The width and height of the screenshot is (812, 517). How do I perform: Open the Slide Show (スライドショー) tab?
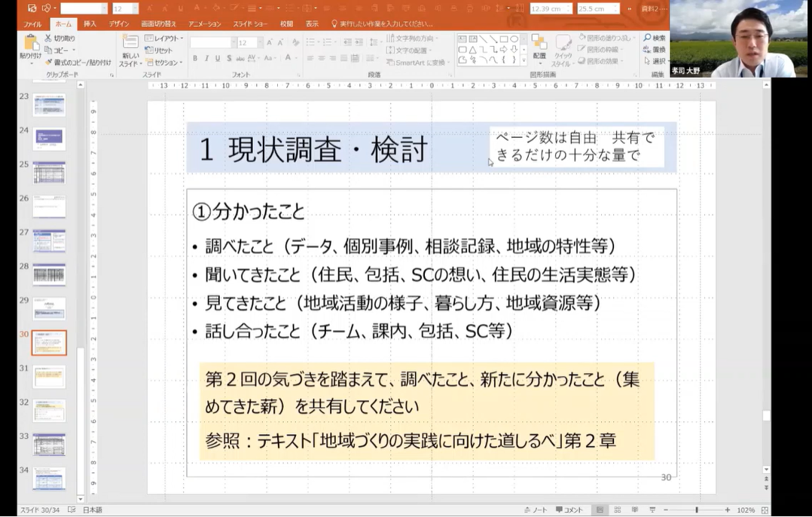click(249, 24)
